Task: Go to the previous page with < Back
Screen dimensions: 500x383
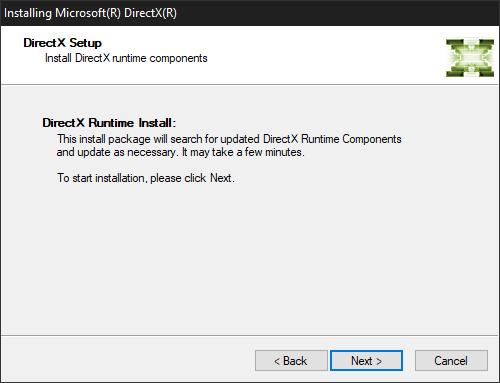Action: pyautogui.click(x=291, y=360)
